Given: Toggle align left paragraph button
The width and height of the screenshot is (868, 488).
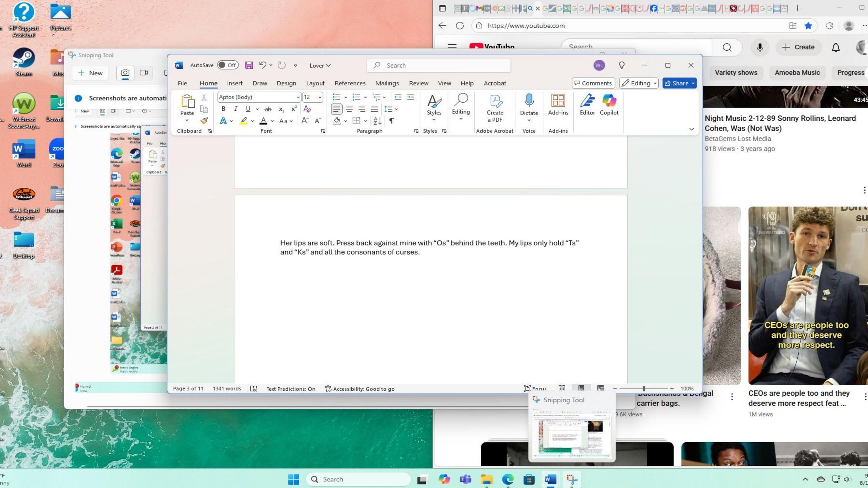Looking at the screenshot, I should pyautogui.click(x=336, y=109).
